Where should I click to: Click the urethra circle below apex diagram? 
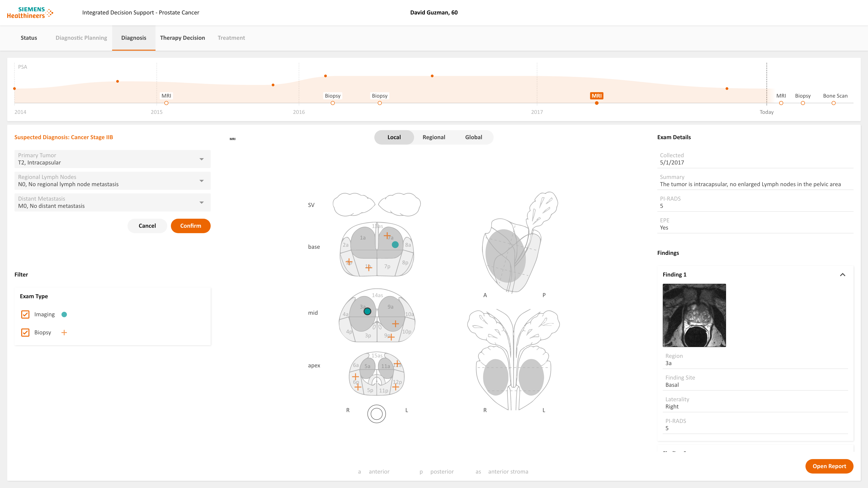click(x=376, y=414)
